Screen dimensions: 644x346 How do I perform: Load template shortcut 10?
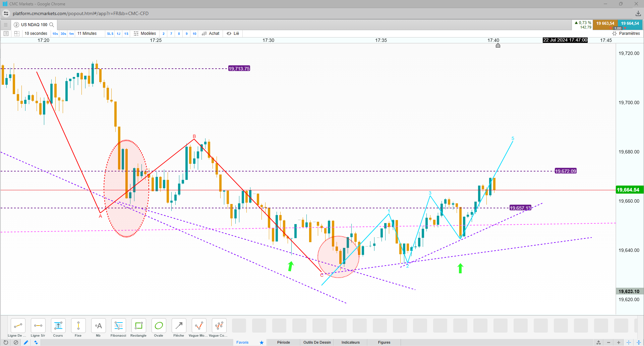click(194, 33)
